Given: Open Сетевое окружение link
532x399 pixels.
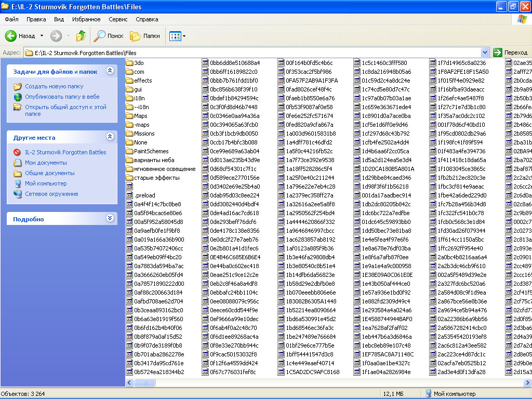Looking at the screenshot, I should pyautogui.click(x=51, y=194).
